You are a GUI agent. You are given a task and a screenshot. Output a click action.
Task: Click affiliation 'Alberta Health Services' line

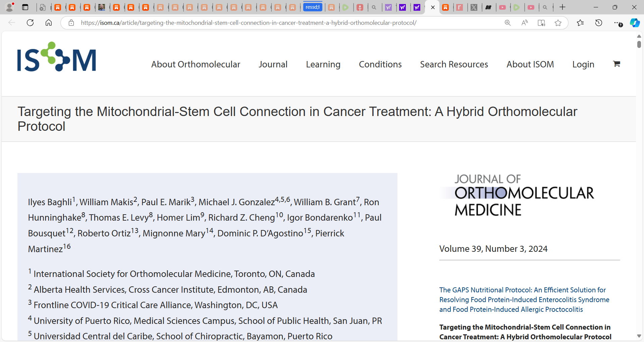tap(168, 289)
